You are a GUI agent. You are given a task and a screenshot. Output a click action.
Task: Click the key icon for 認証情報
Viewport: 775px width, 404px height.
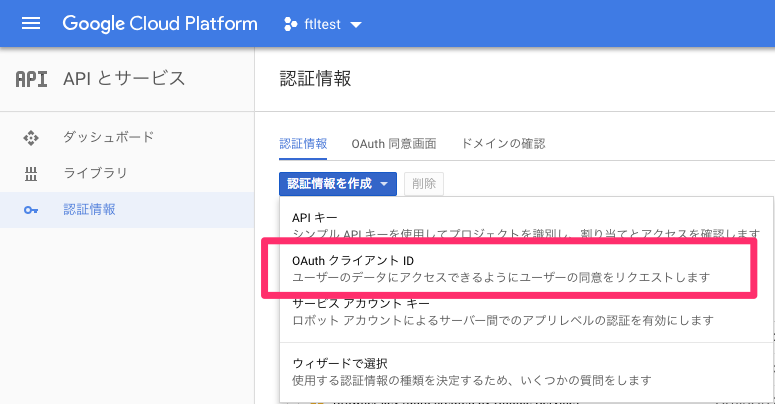click(x=31, y=210)
